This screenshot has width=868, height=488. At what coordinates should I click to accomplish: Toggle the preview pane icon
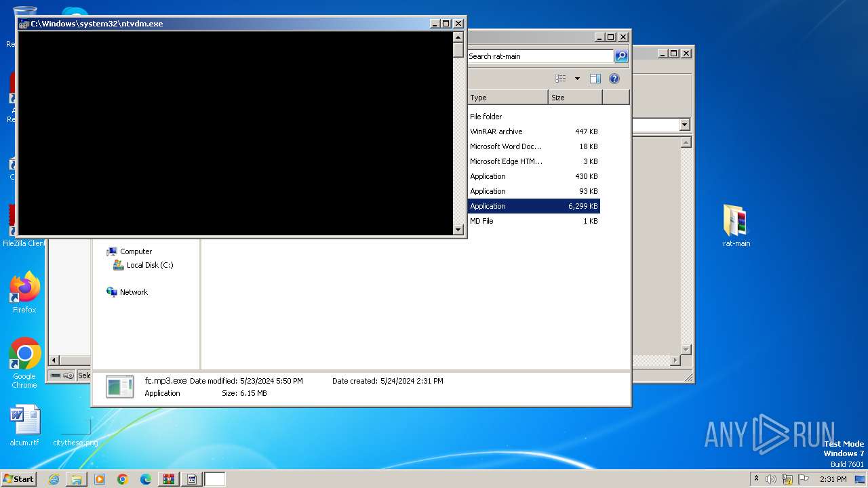coord(595,79)
